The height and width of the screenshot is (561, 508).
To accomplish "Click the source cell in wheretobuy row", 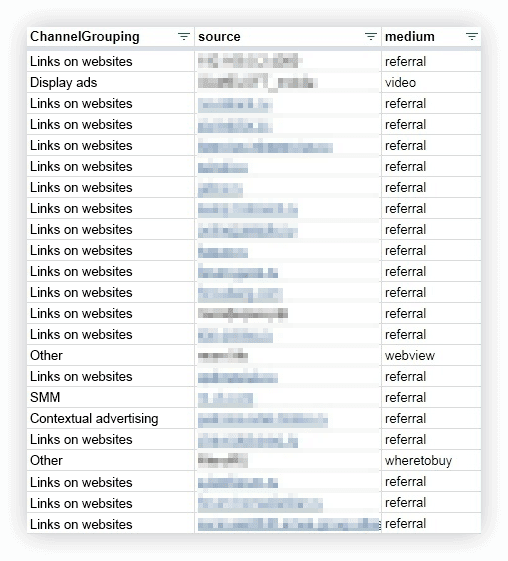I will (288, 460).
